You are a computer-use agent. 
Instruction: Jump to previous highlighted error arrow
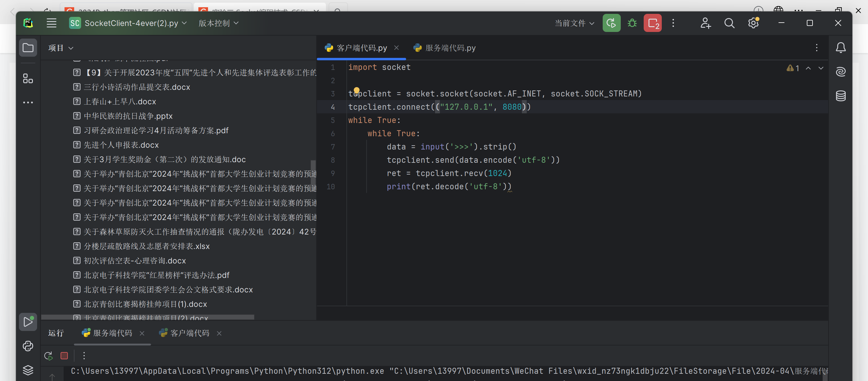click(808, 68)
